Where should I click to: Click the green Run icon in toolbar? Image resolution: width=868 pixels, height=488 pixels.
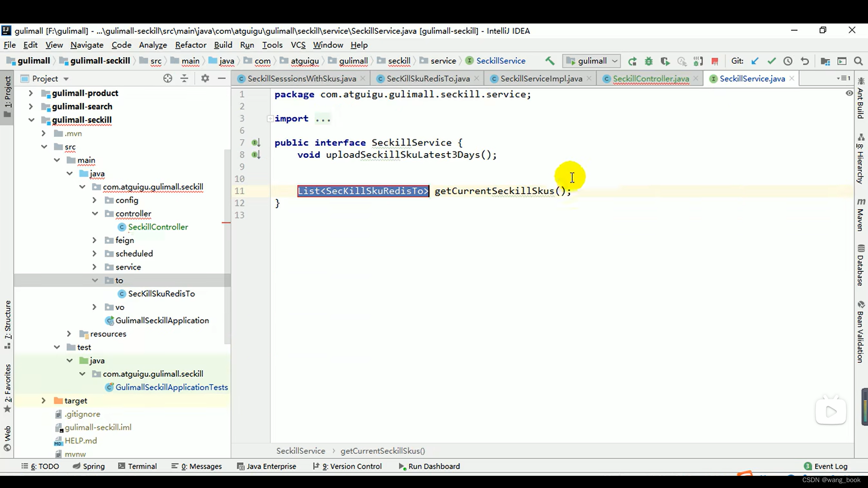632,61
